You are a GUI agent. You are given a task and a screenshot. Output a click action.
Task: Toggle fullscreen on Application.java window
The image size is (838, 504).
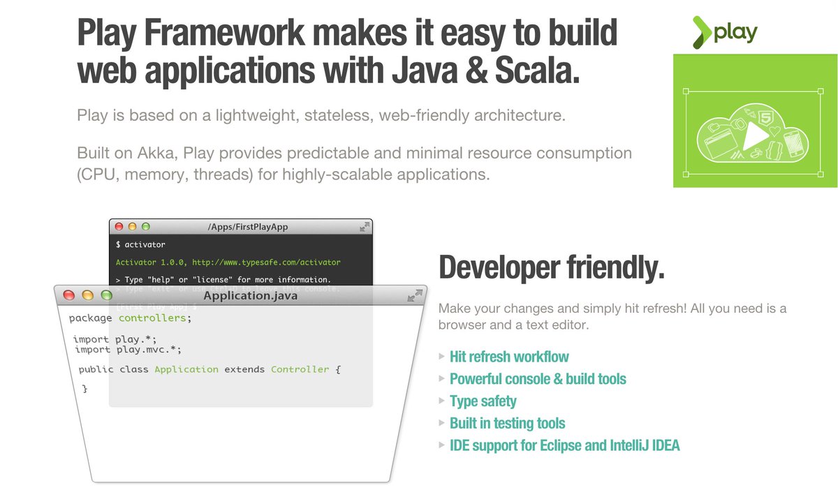click(415, 295)
